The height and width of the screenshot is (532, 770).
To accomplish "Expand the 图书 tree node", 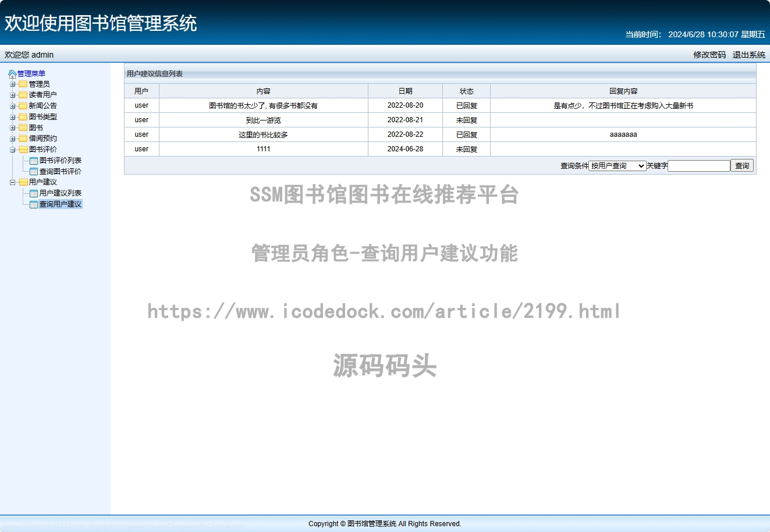I will click(12, 128).
